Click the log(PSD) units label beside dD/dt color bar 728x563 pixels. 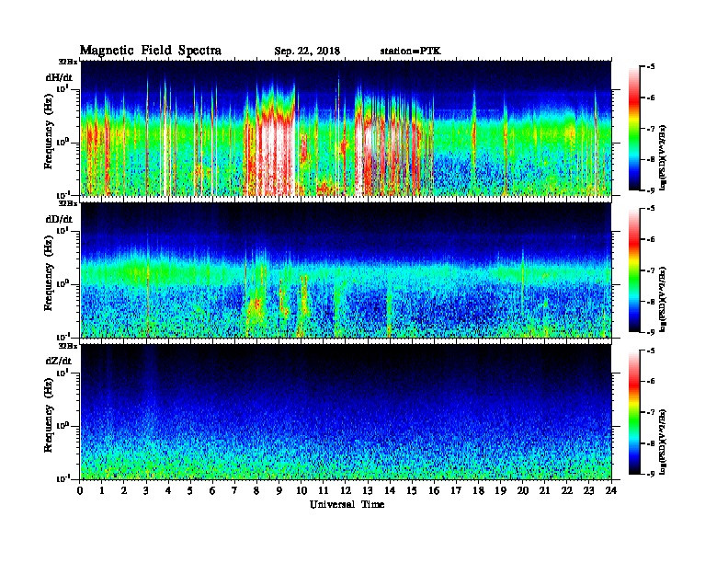pyautogui.click(x=664, y=299)
